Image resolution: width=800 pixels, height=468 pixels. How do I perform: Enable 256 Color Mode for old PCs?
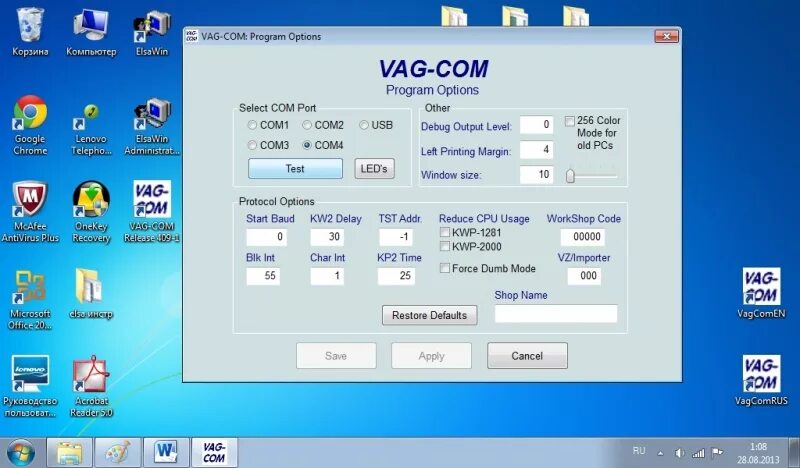(570, 121)
